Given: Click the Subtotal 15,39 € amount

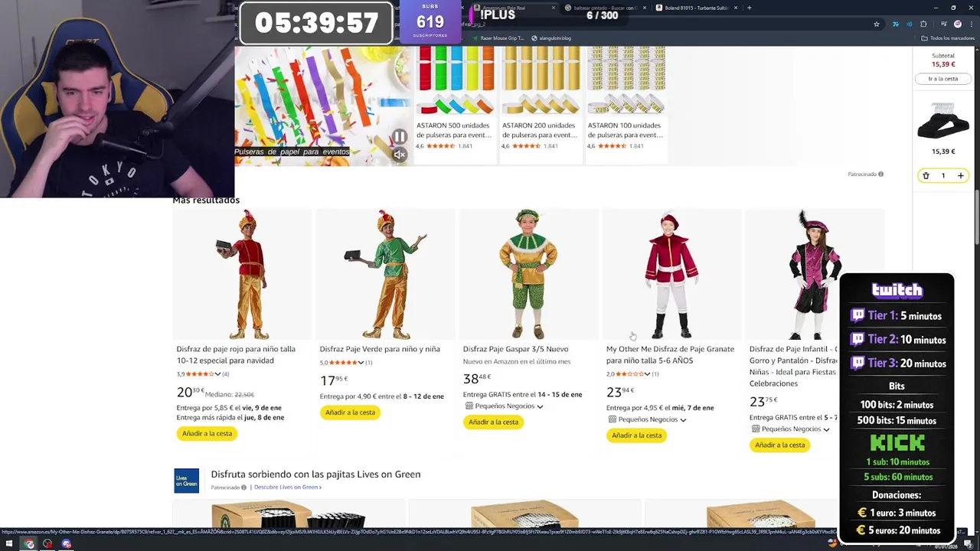Looking at the screenshot, I should 943,64.
